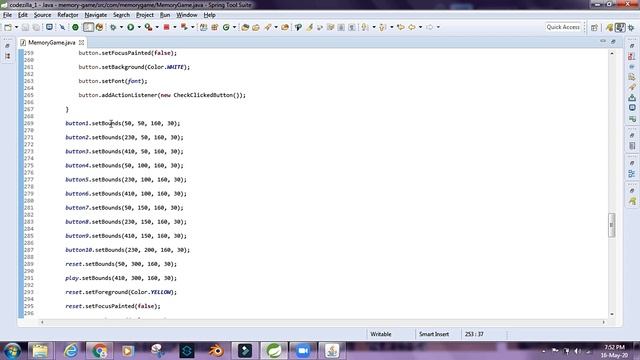The width and height of the screenshot is (640, 360).
Task: Switch to the active Java perspective icon
Action: [x=620, y=27]
